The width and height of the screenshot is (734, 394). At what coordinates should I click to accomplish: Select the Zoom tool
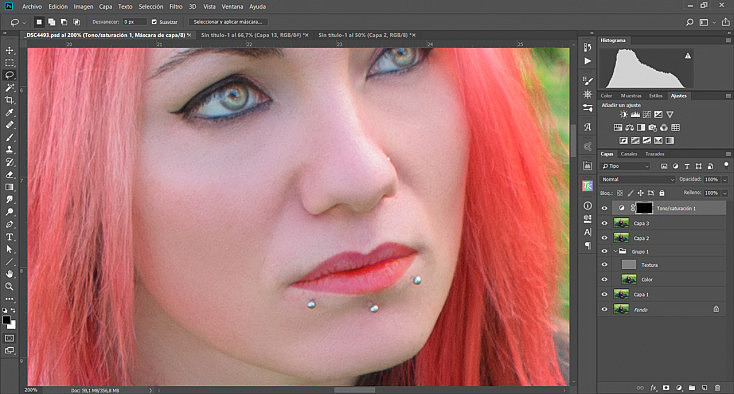click(x=9, y=286)
